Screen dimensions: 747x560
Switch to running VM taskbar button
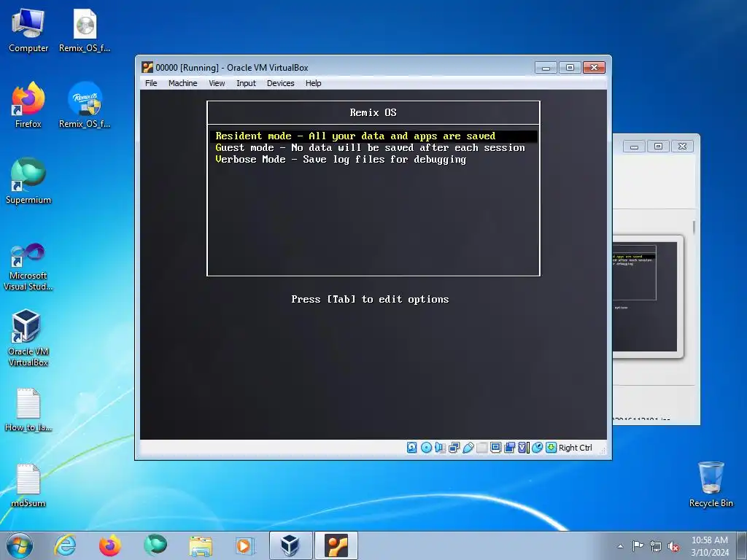pyautogui.click(x=336, y=545)
